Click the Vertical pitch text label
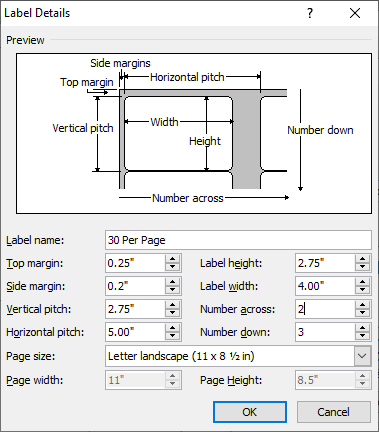This screenshot has height=432, width=379. click(39, 309)
